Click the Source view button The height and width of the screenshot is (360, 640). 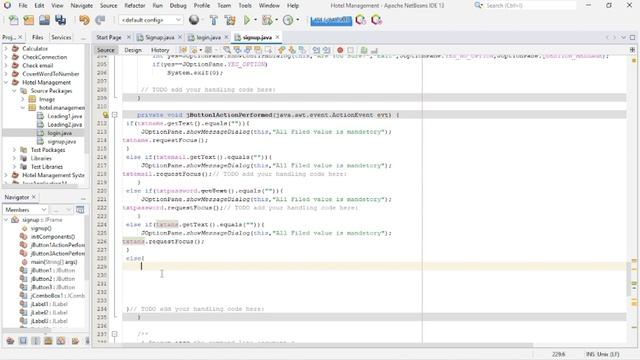(106, 50)
